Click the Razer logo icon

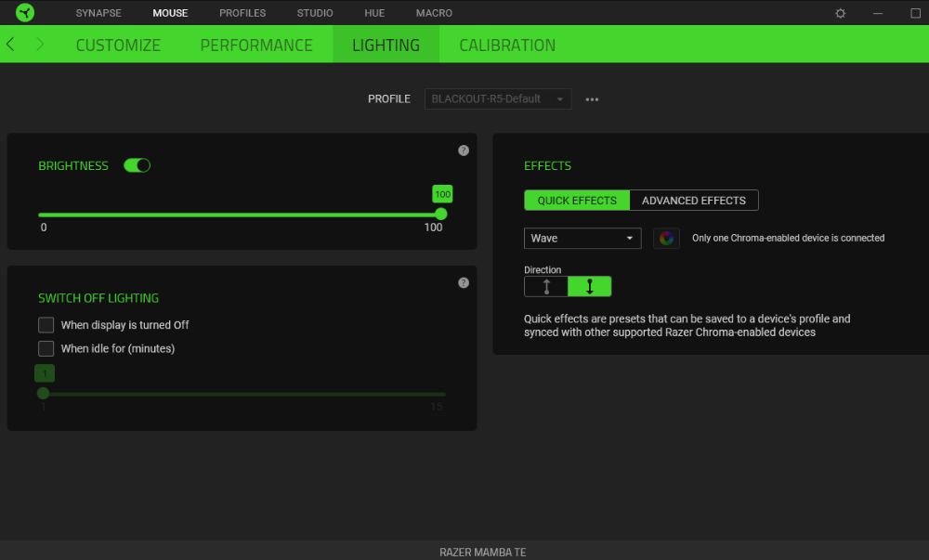point(25,12)
